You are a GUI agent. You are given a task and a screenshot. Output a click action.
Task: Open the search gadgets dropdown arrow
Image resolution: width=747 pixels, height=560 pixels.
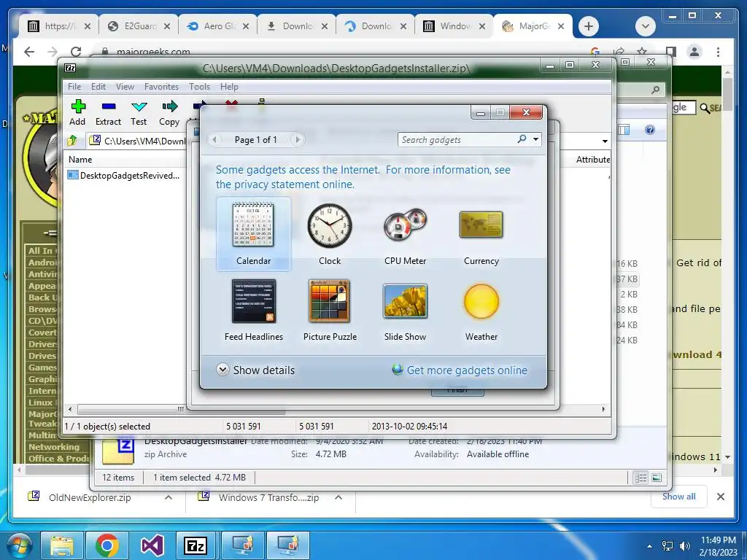(x=535, y=139)
